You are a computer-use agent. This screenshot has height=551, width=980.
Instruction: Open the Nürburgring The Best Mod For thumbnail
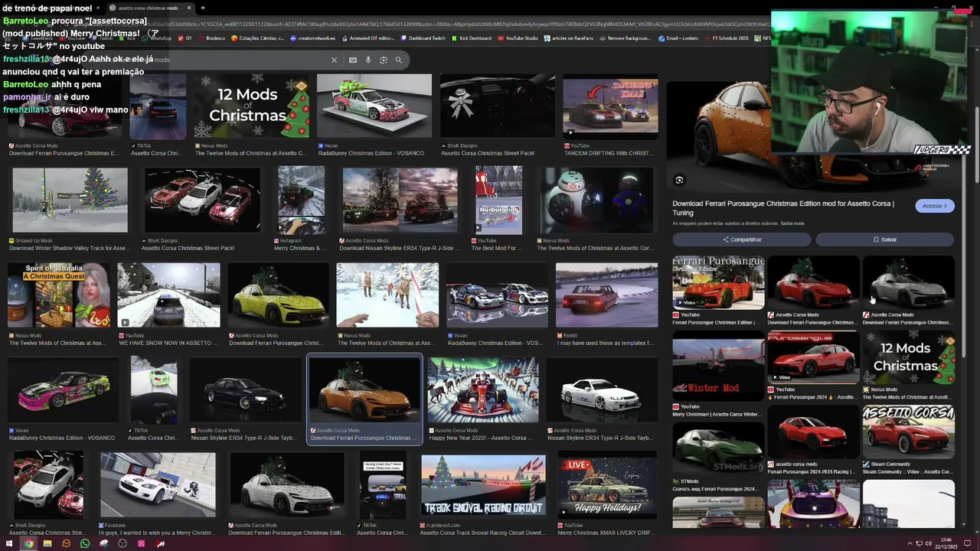(498, 201)
